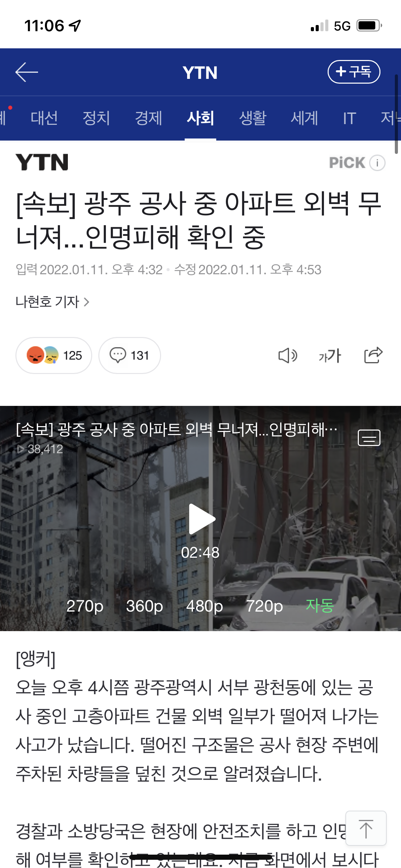Expand reporter 나현호 기자 profile
The width and height of the screenshot is (401, 868).
(x=52, y=302)
